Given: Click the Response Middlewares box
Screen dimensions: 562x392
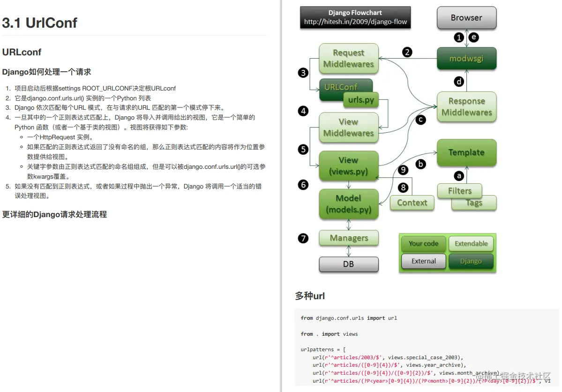Looking at the screenshot, I should (466, 107).
